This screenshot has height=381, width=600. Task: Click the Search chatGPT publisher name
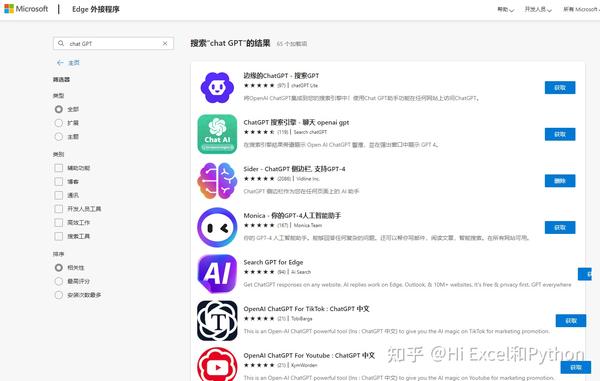tap(310, 132)
